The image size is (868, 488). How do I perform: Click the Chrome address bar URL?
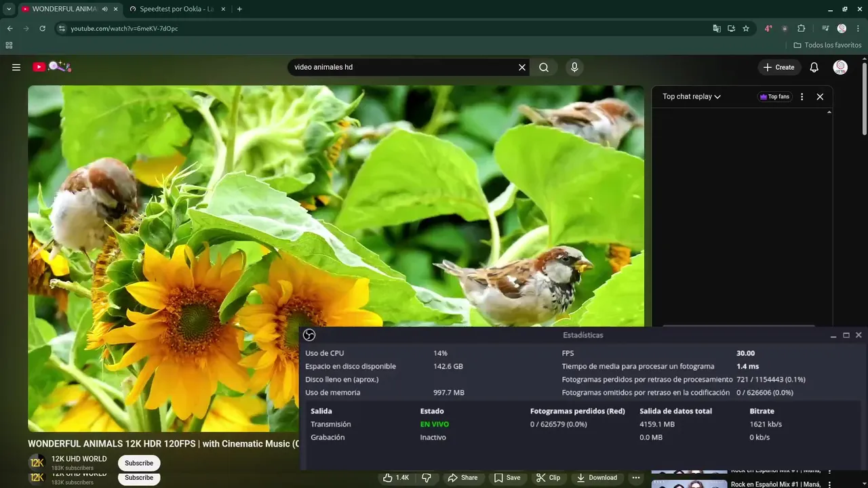pyautogui.click(x=124, y=28)
